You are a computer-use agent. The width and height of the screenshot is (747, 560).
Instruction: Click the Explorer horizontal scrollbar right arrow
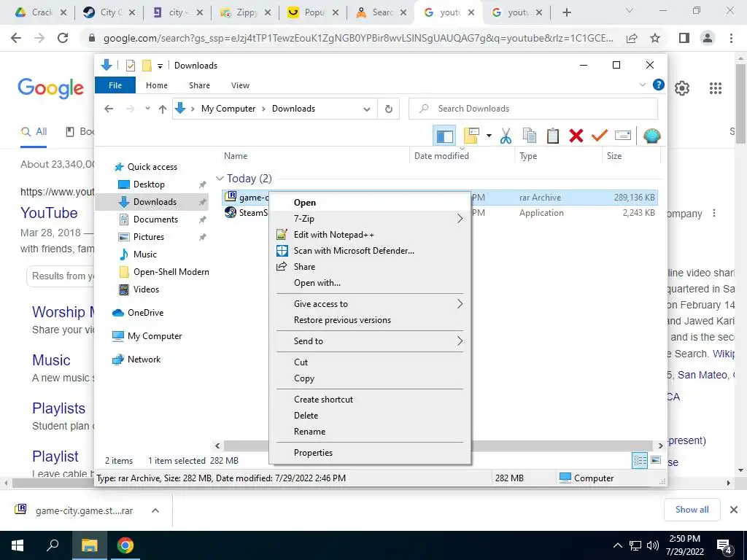coord(660,446)
